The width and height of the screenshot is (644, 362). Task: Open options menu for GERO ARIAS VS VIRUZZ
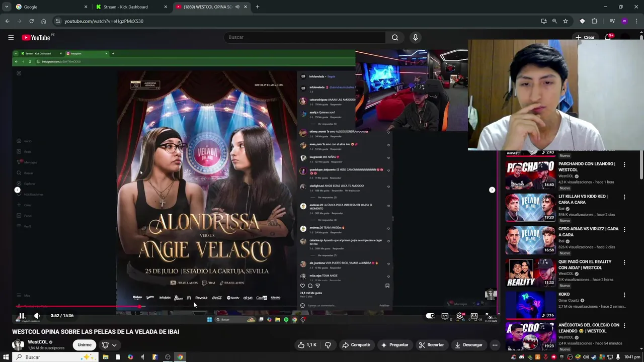click(x=624, y=230)
